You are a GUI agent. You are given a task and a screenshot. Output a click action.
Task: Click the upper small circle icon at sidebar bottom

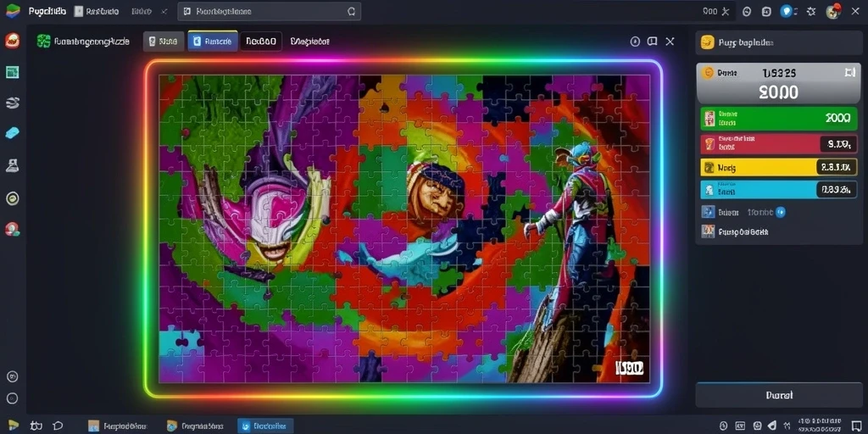point(12,376)
